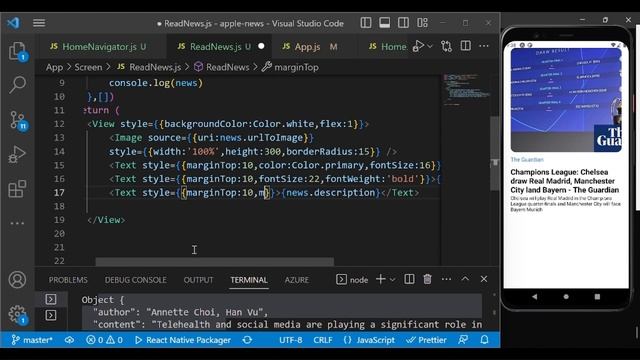Open the Manage gear icon
This screenshot has width=640, height=360.
pyautogui.click(x=17, y=314)
